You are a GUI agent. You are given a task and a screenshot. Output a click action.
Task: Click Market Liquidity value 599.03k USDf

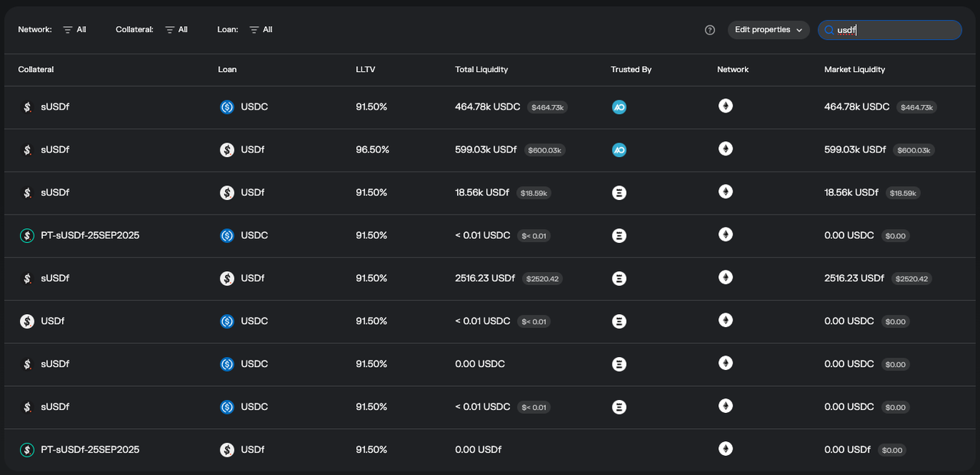click(x=855, y=150)
